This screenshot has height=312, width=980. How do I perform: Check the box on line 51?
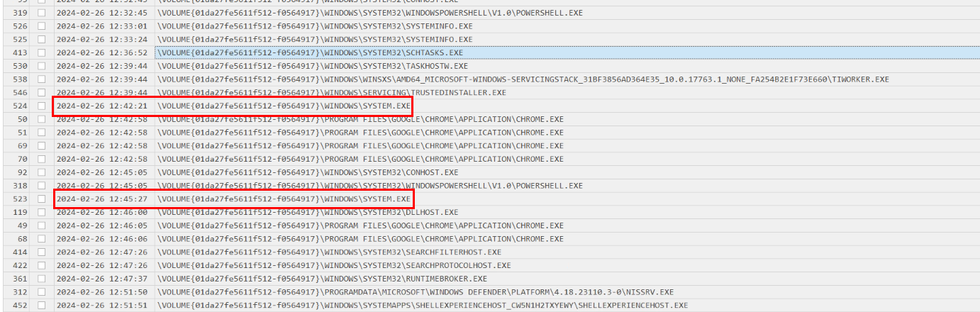click(41, 133)
